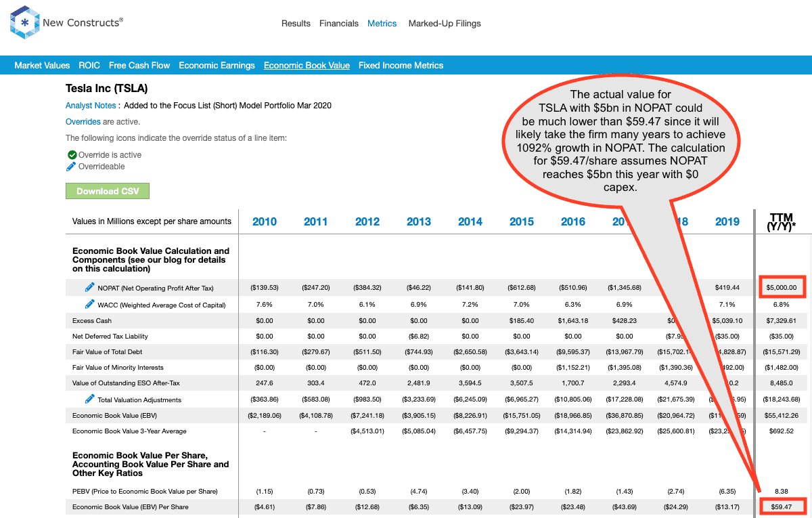Follow the Analyst Notes link
This screenshot has width=812, height=518.
click(91, 106)
